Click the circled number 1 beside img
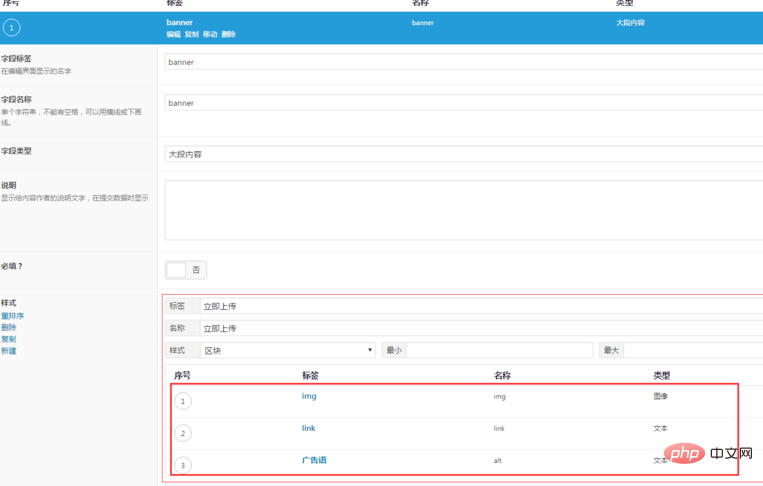The height and width of the screenshot is (486, 763). (x=183, y=401)
